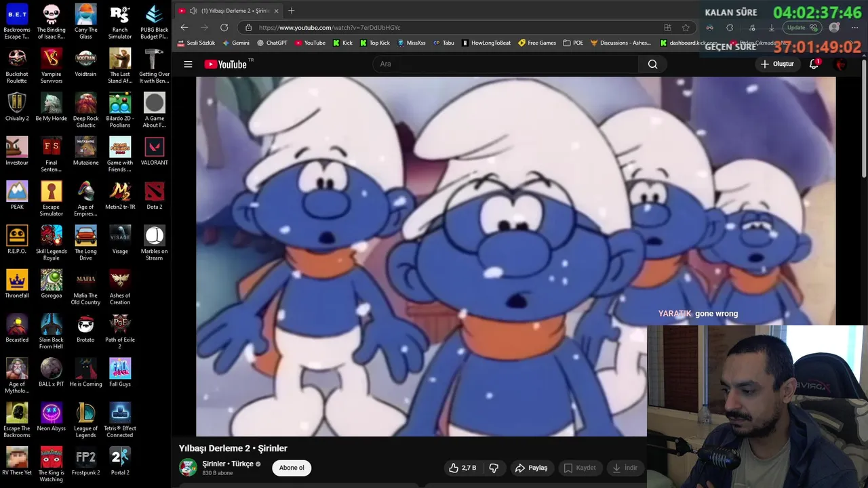Open ChatGPT bookmark
868x488 pixels.
coord(272,43)
